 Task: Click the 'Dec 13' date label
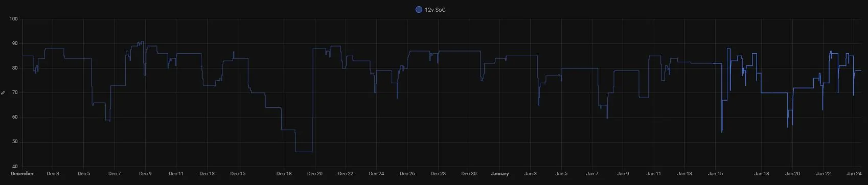pyautogui.click(x=207, y=174)
